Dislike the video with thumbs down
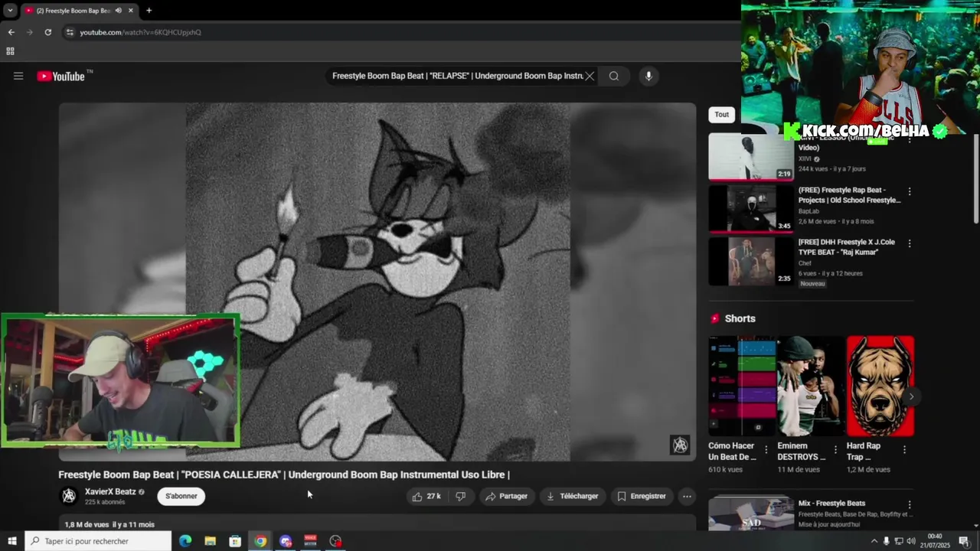Image resolution: width=980 pixels, height=551 pixels. click(x=460, y=496)
